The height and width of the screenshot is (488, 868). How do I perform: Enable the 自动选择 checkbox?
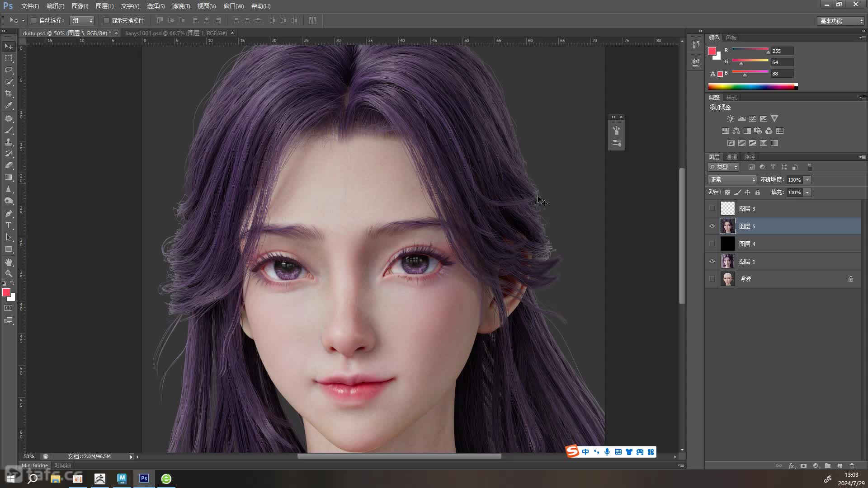click(x=34, y=20)
